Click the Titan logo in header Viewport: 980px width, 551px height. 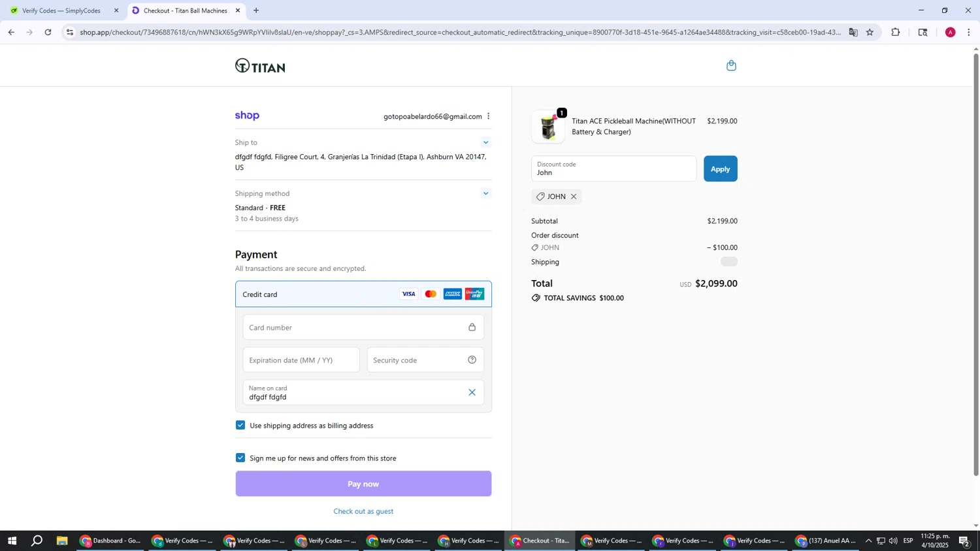[260, 66]
